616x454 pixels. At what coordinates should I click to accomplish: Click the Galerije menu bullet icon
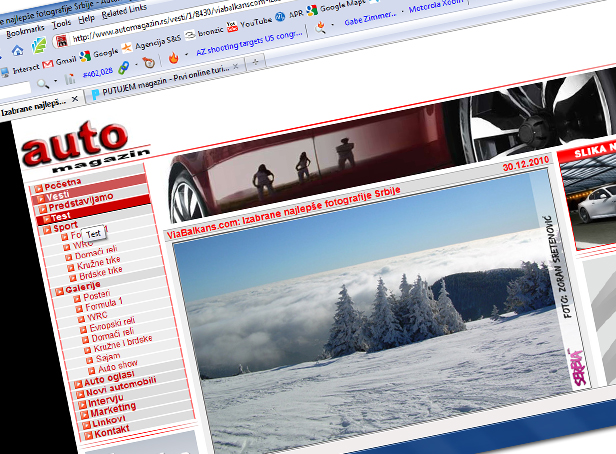click(x=59, y=291)
